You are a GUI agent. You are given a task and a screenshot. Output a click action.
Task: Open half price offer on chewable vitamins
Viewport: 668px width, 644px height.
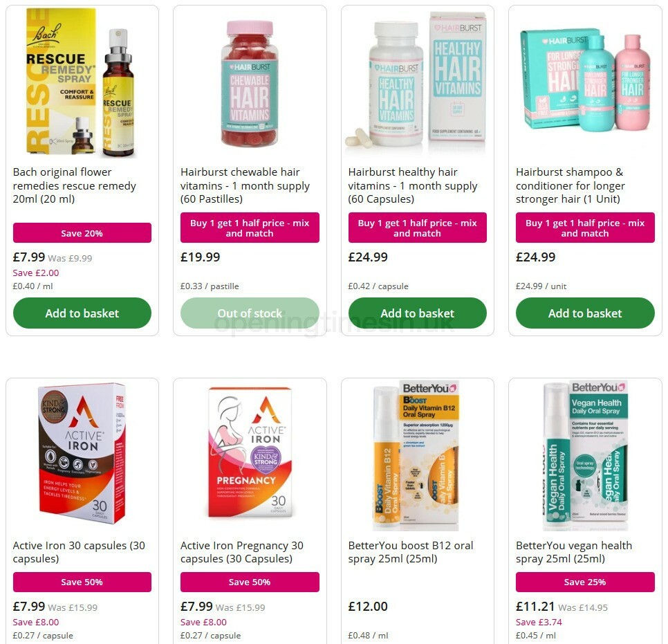(x=250, y=228)
